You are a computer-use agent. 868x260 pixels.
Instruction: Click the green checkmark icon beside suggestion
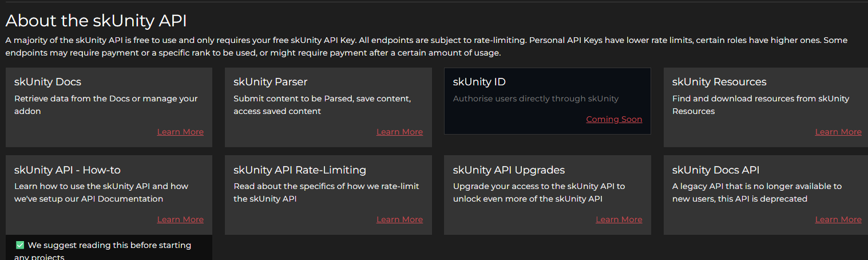pos(20,245)
